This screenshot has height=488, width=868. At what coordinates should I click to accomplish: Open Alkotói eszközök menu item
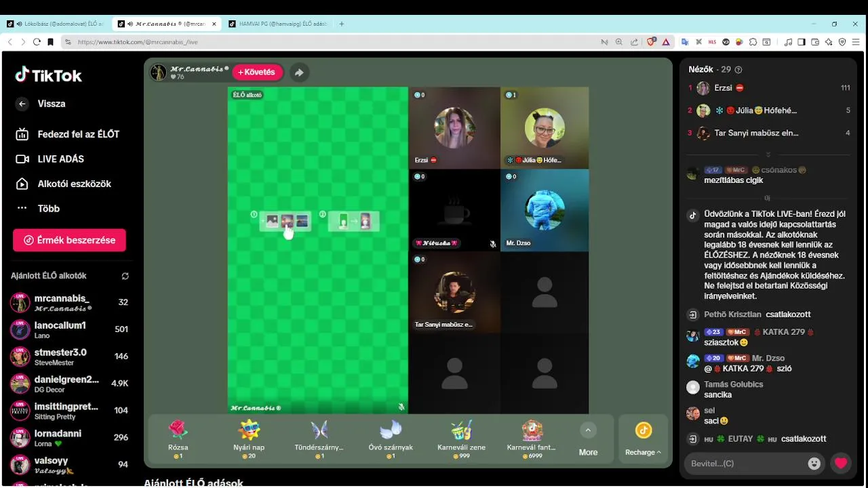(64, 184)
